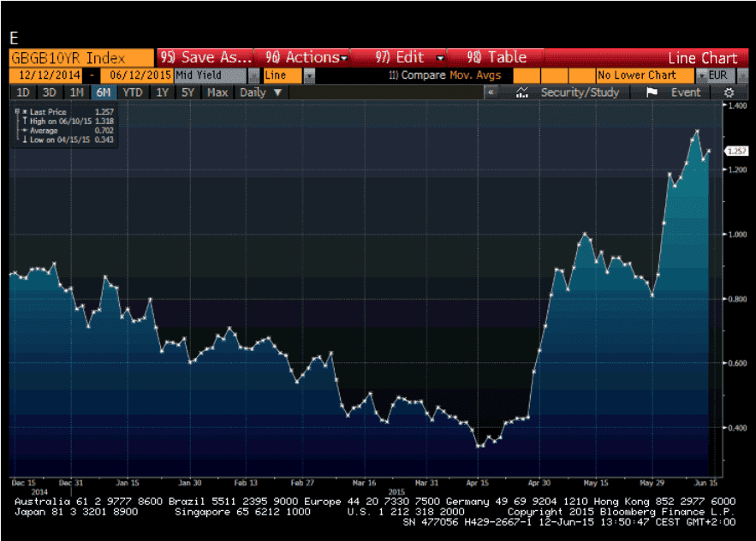Open the Line chart type dropdown
Image resolution: width=756 pixels, height=541 pixels.
(x=309, y=75)
